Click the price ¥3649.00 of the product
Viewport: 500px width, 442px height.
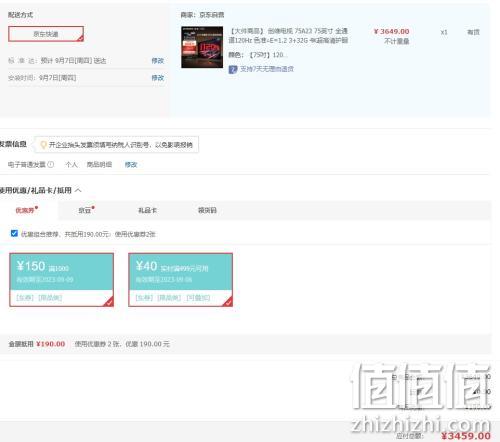pos(392,31)
